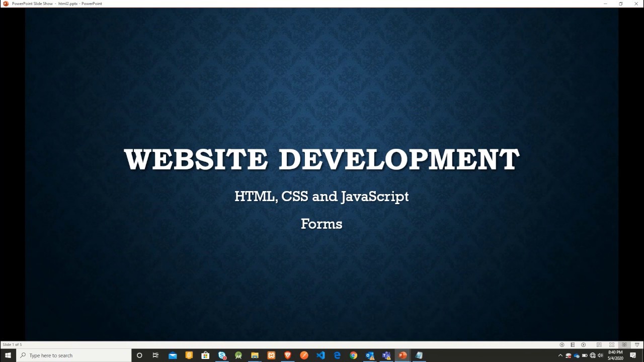Open the slide show menu icon
Viewport: 644px width, 362px height.
(573, 344)
